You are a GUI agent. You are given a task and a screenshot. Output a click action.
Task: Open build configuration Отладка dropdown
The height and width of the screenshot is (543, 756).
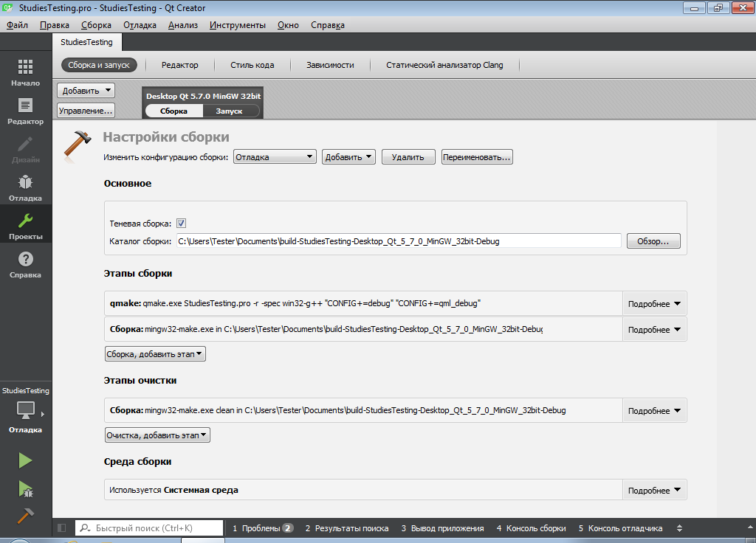coord(275,157)
